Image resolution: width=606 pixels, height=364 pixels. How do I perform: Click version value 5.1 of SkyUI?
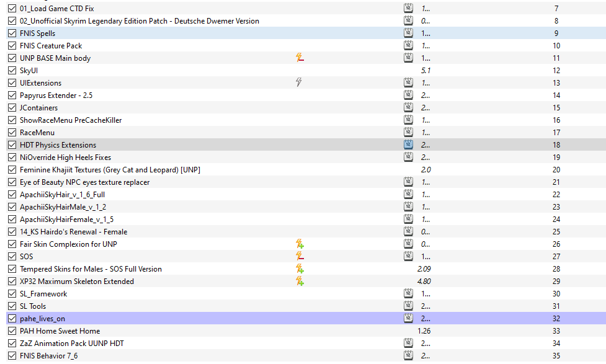(x=426, y=70)
